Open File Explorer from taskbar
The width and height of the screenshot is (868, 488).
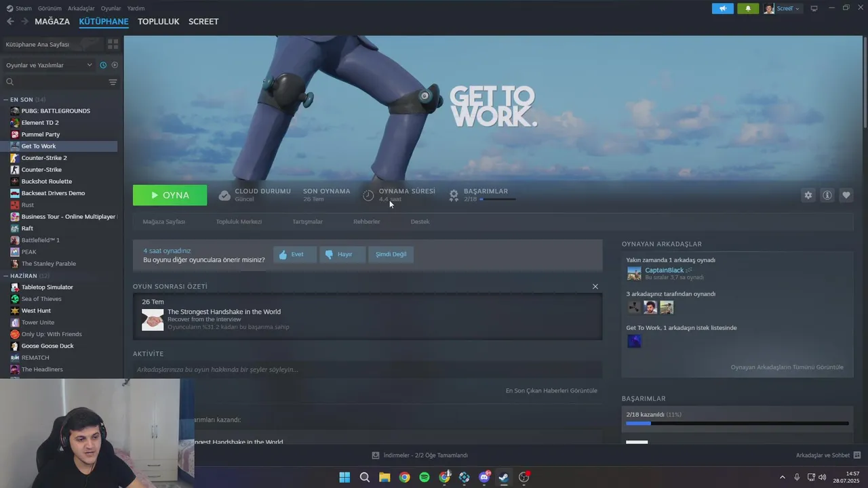click(x=384, y=477)
